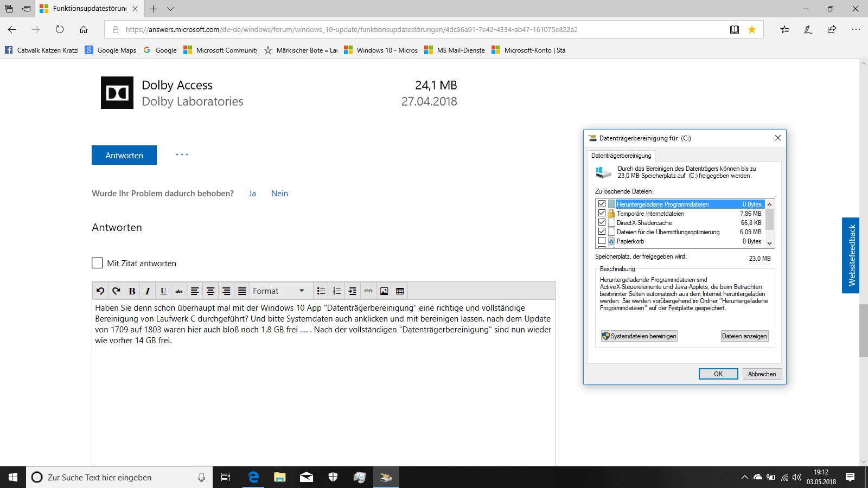Click inside the reply text area
This screenshot has width=868, height=488.
(324, 383)
